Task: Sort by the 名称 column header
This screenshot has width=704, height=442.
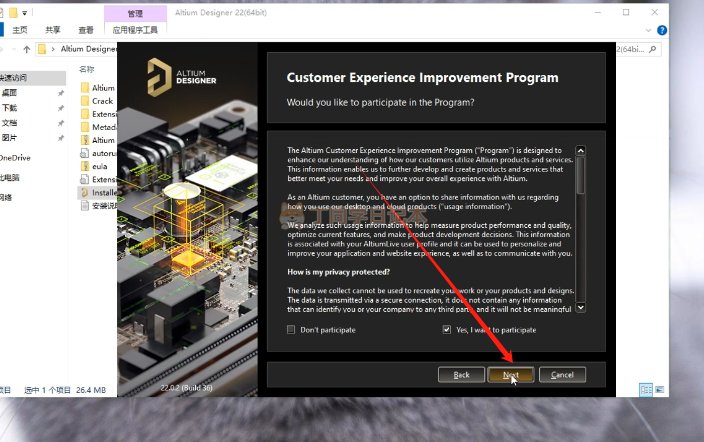Action: (x=87, y=69)
